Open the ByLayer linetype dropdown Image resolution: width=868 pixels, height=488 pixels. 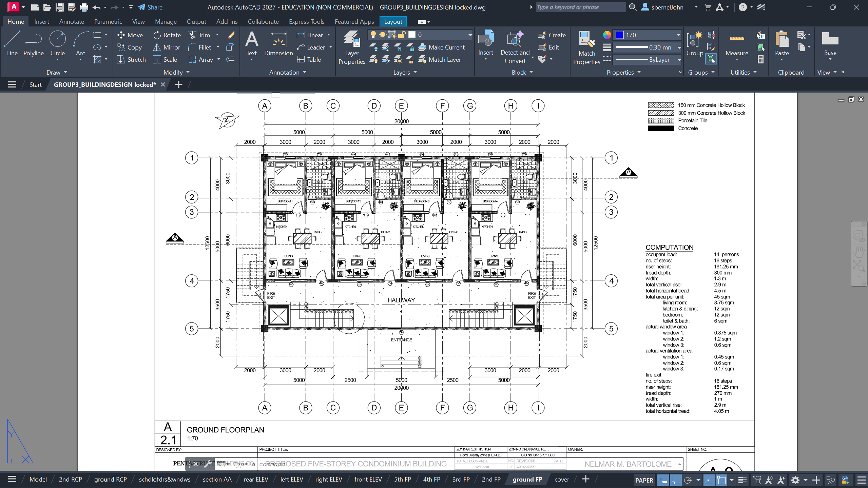click(x=679, y=60)
